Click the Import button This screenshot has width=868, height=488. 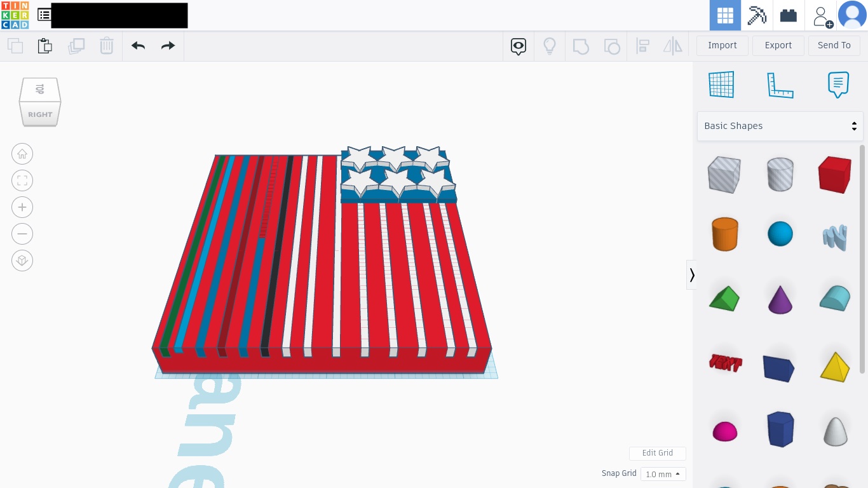[x=722, y=45]
